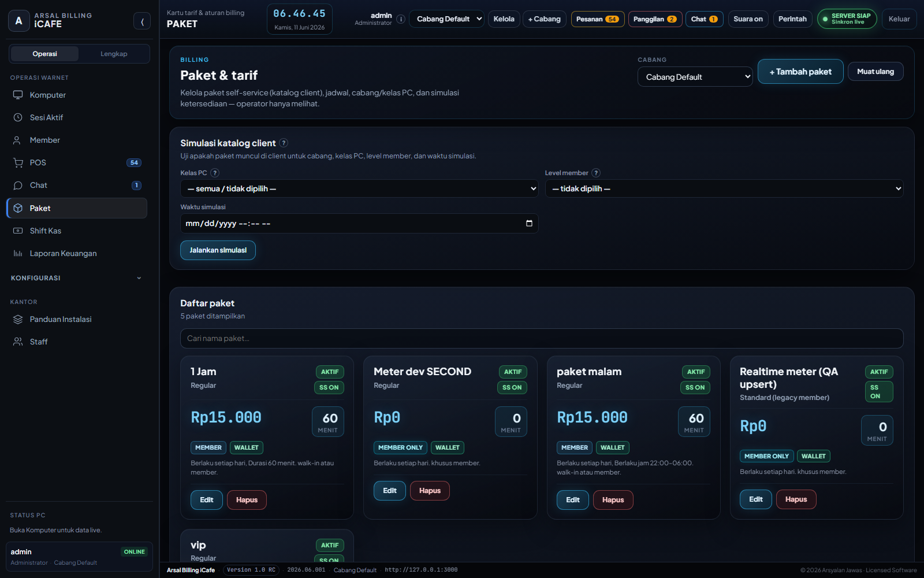Image resolution: width=924 pixels, height=578 pixels.
Task: Edit the 1 Jam package
Action: tap(207, 500)
